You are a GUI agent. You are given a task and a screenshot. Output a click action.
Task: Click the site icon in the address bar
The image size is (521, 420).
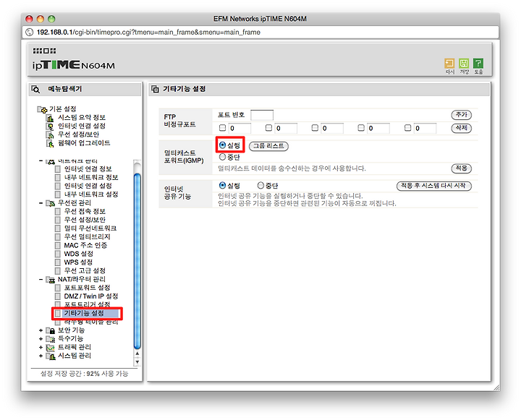pyautogui.click(x=30, y=33)
